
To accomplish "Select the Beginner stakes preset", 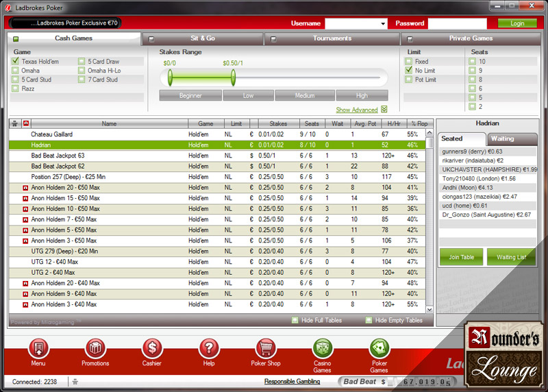I will click(190, 95).
